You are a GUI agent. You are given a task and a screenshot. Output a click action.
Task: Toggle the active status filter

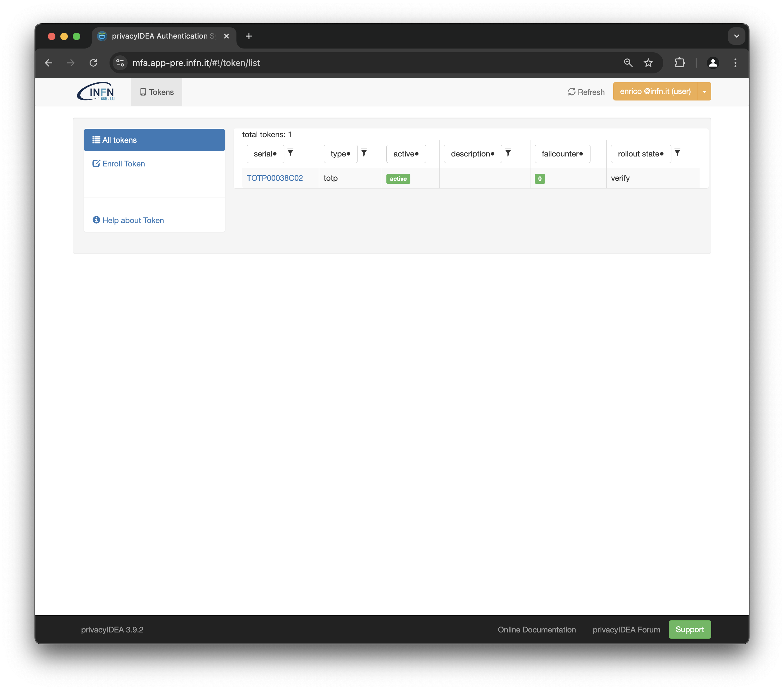pyautogui.click(x=405, y=153)
